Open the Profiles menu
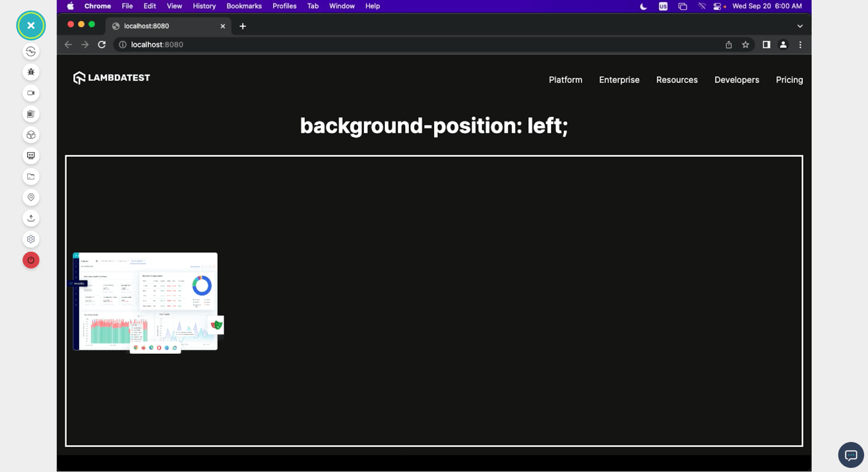This screenshot has height=472, width=868. coord(284,6)
